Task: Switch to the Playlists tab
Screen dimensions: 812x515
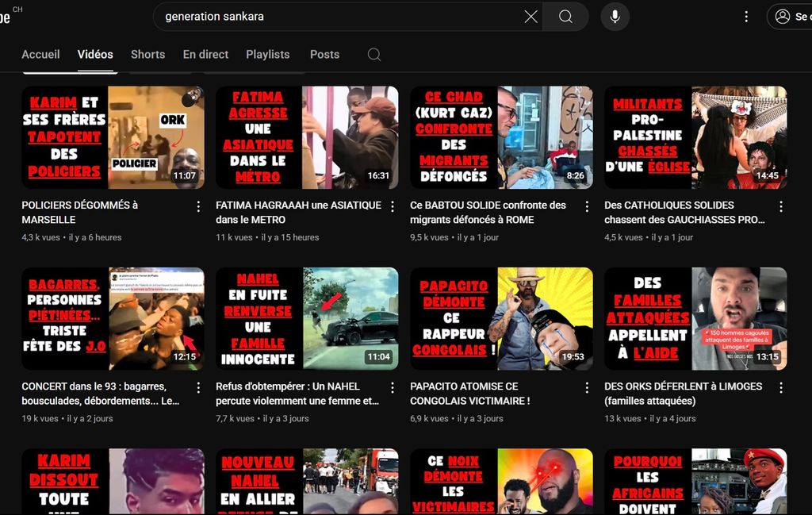Action: (x=268, y=55)
